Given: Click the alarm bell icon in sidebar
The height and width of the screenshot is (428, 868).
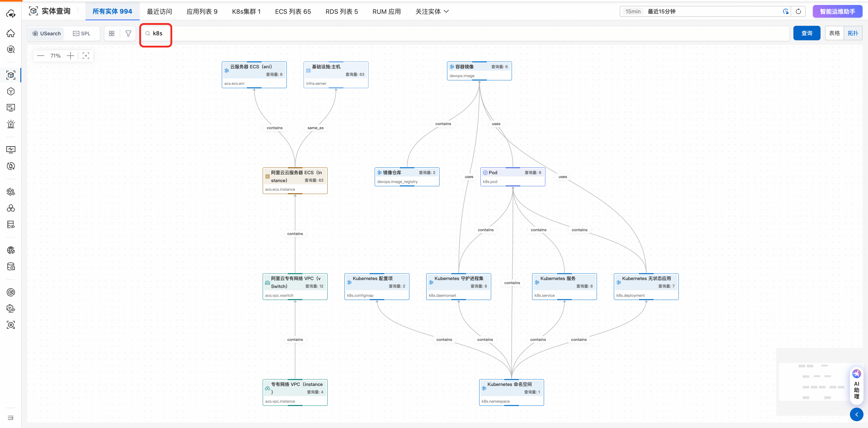Looking at the screenshot, I should coord(11,124).
